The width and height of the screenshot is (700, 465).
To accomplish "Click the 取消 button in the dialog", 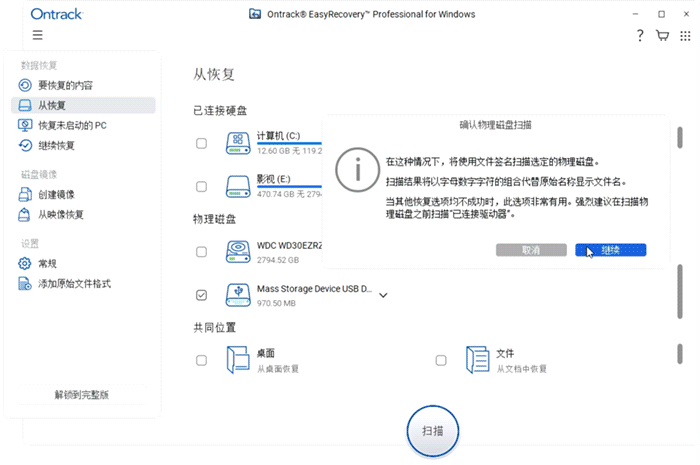I will (x=531, y=250).
